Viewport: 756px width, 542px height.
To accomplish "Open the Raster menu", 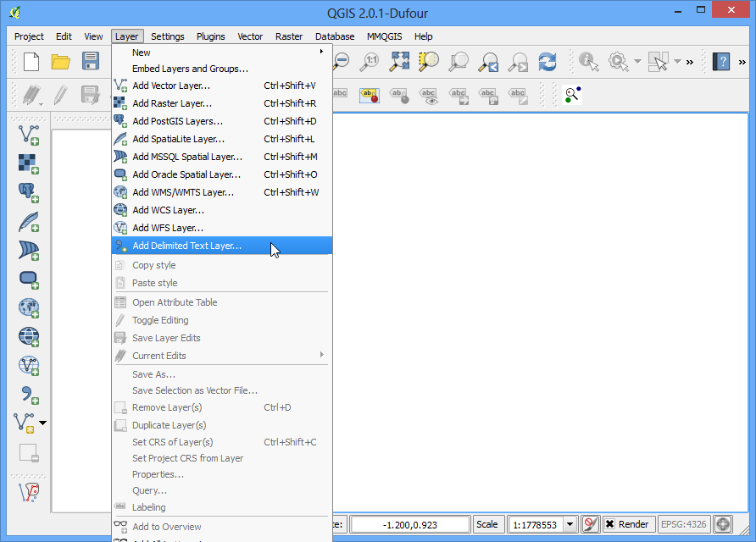I will [289, 36].
